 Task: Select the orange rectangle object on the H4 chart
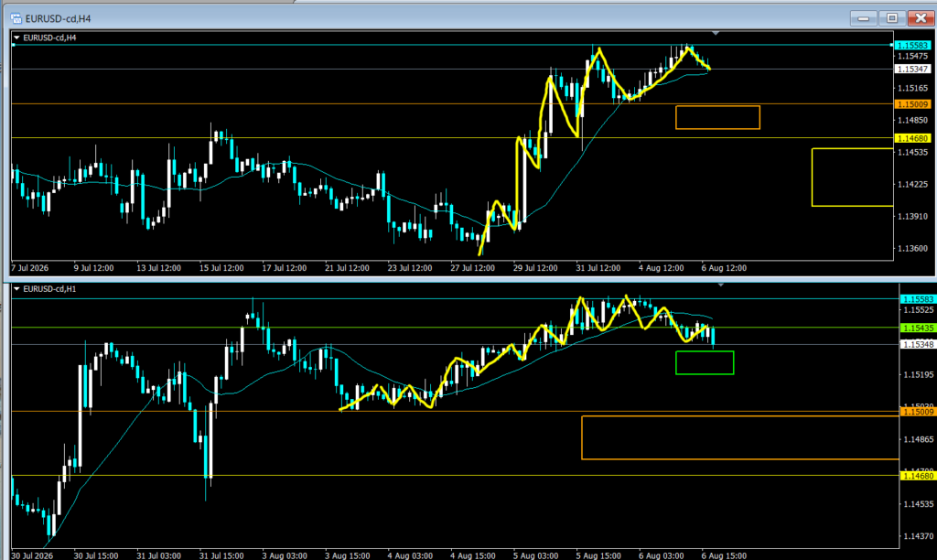(717, 118)
